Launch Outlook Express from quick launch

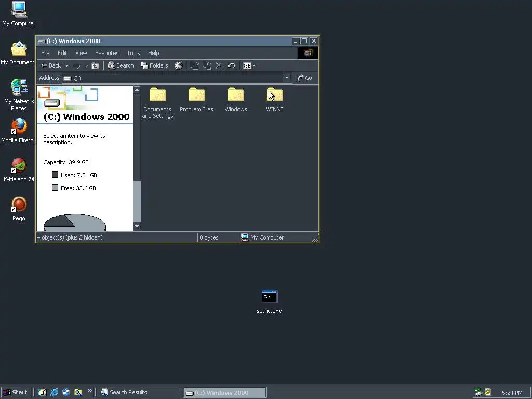(66, 392)
